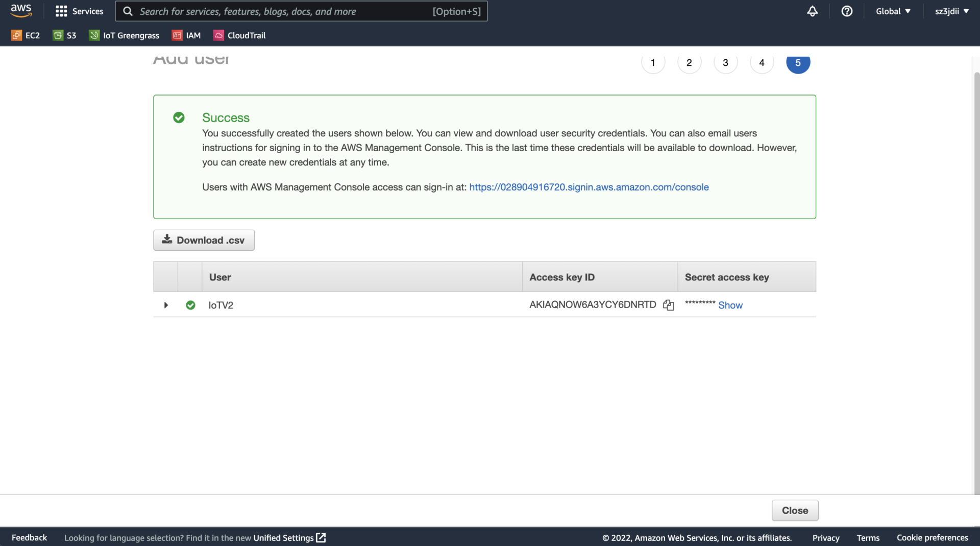The height and width of the screenshot is (546, 980).
Task: Open the S3 shortcut in favorites bar
Action: coord(65,35)
